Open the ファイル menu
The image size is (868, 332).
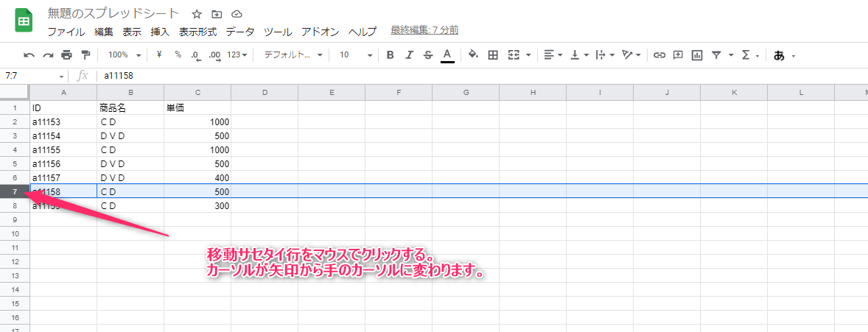66,32
